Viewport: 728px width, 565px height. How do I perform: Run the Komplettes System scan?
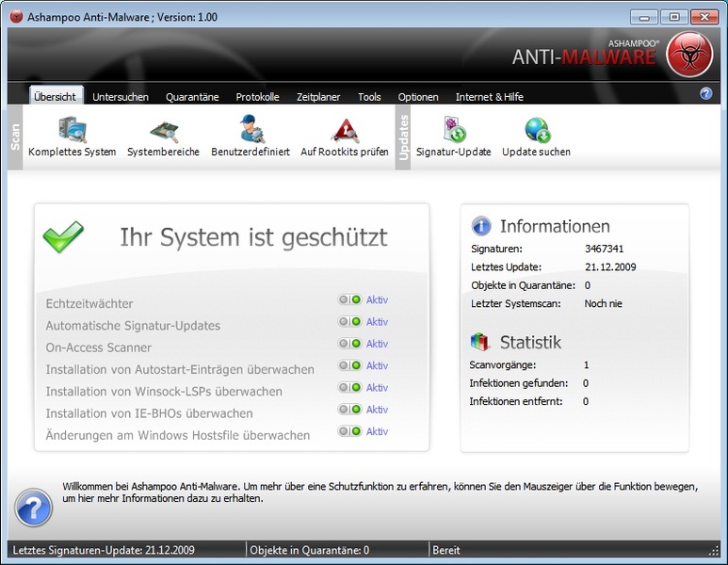click(x=72, y=130)
